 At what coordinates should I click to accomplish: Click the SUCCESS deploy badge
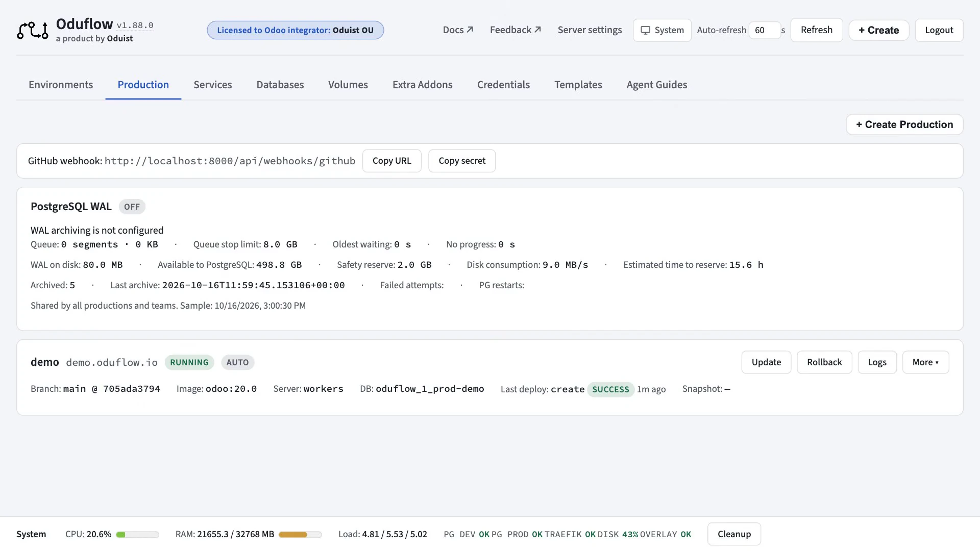pyautogui.click(x=610, y=389)
